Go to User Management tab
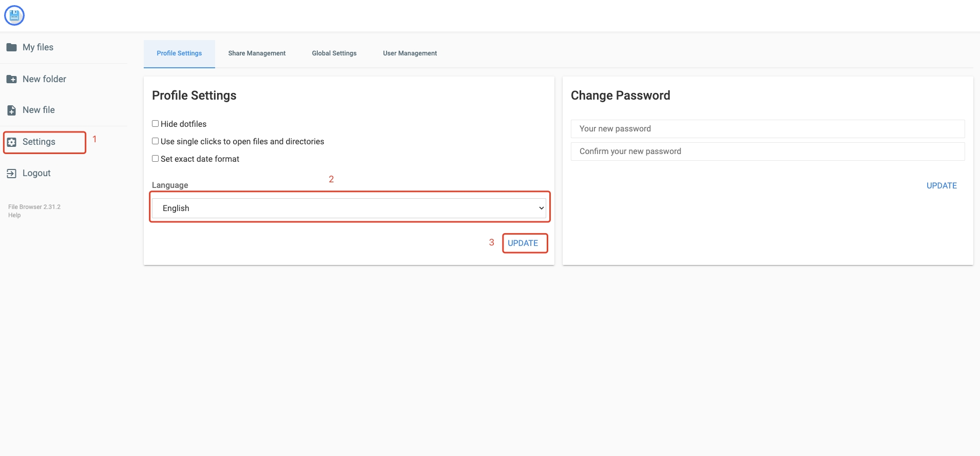This screenshot has width=980, height=456. tap(410, 53)
